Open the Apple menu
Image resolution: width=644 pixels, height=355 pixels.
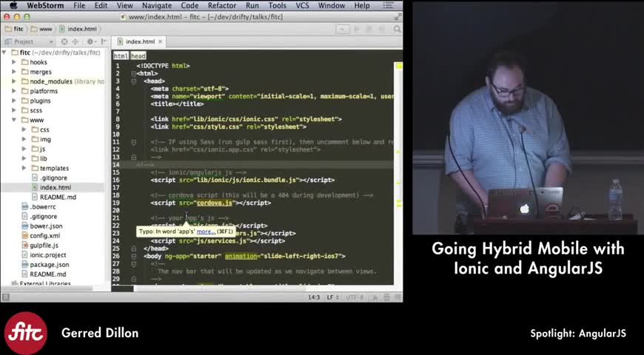point(13,5)
